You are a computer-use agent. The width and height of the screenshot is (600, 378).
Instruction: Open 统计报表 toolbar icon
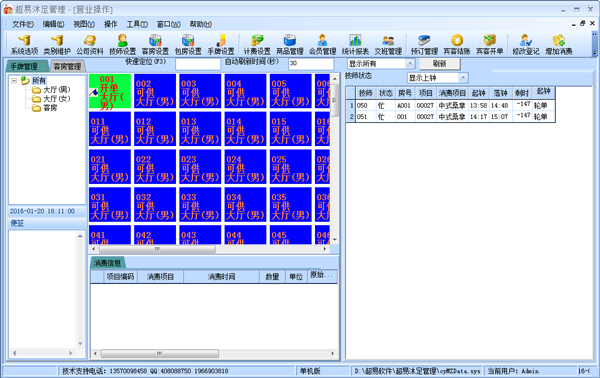[x=355, y=45]
